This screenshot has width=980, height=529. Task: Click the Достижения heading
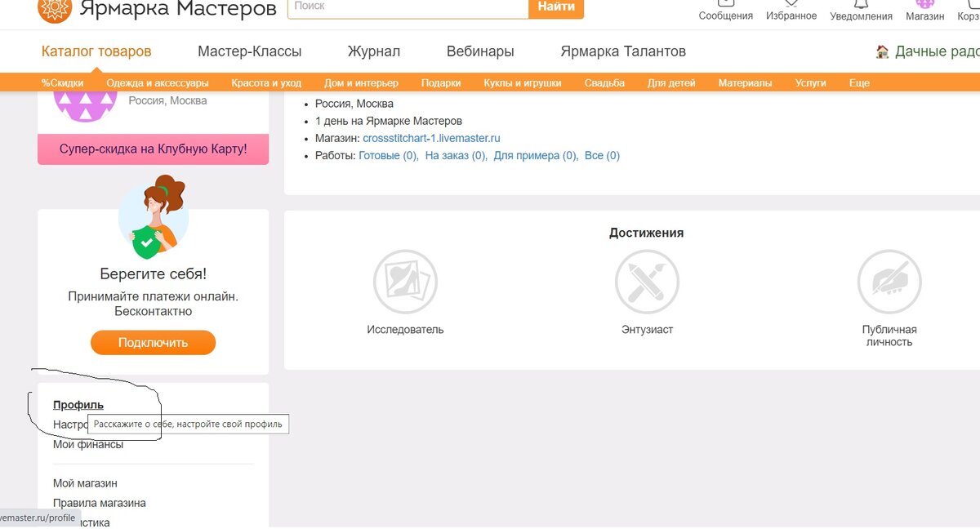[x=647, y=233]
